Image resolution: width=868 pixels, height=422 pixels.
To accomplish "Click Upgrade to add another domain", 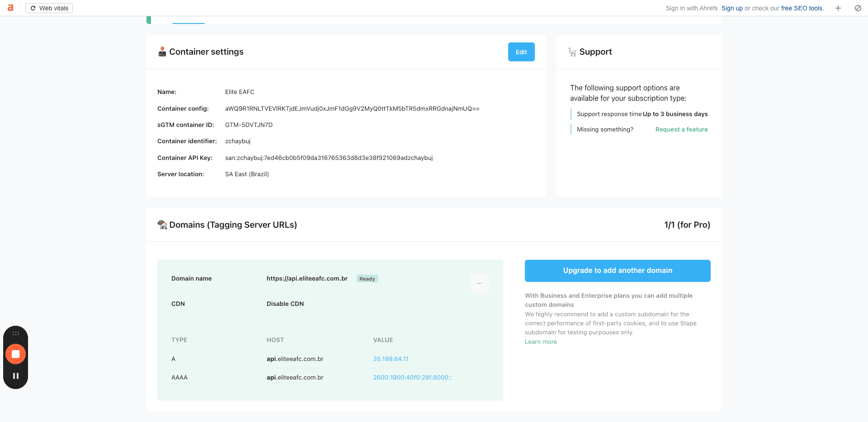I will coord(618,271).
